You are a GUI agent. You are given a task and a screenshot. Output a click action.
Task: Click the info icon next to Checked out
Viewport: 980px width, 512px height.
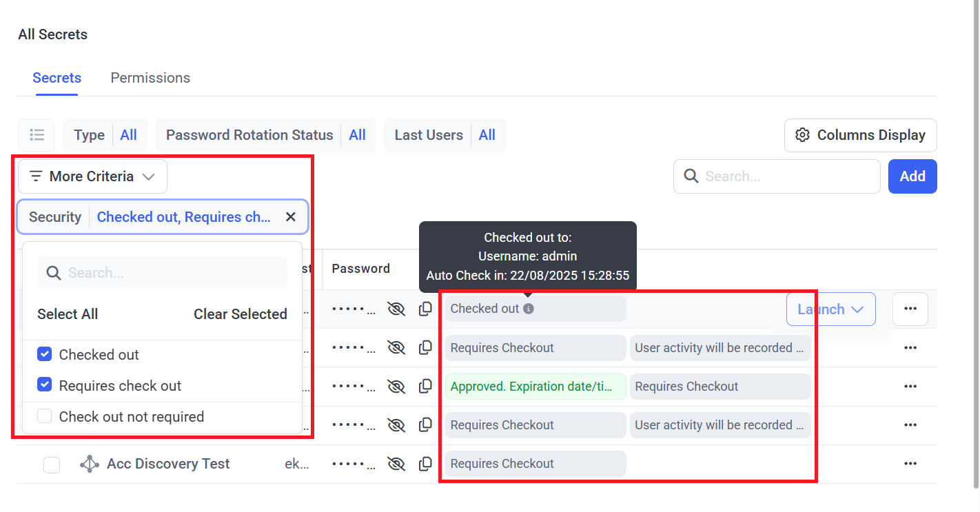[529, 309]
